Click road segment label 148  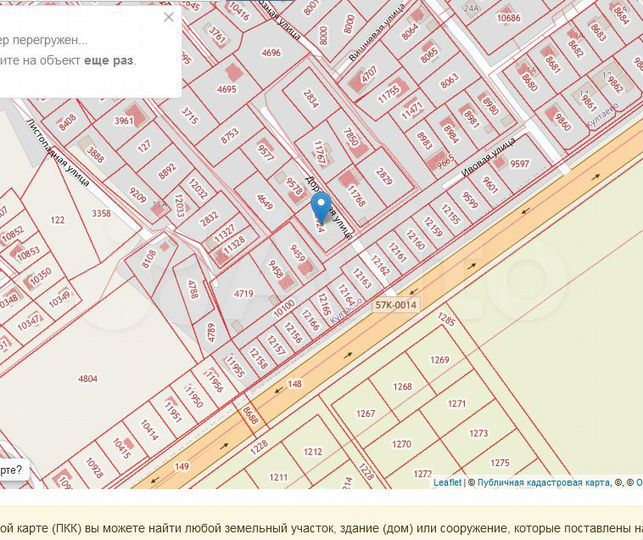click(294, 384)
